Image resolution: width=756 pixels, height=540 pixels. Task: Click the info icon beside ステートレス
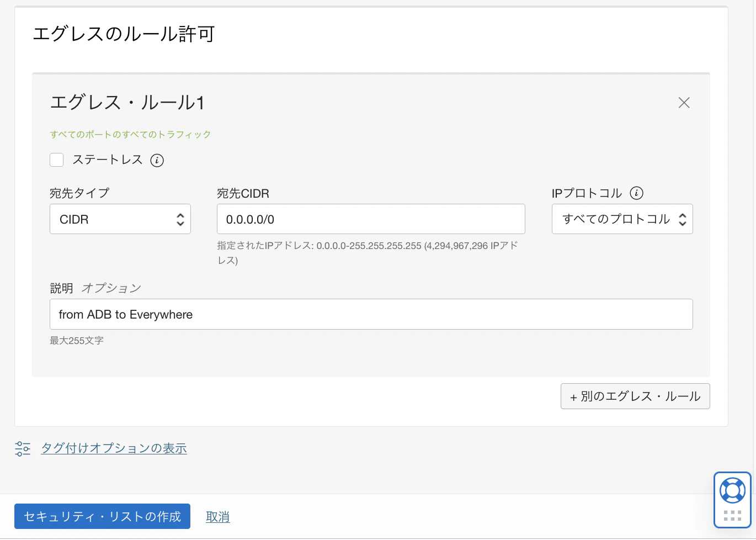(x=157, y=160)
